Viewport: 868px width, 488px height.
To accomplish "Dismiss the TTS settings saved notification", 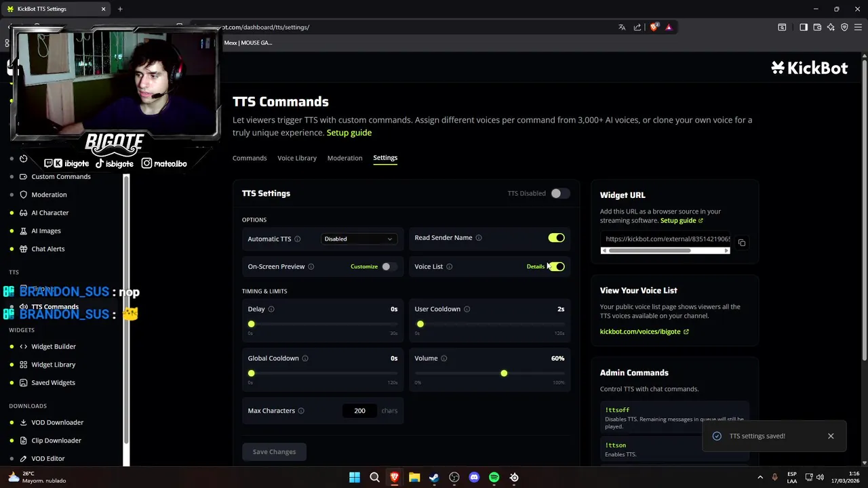I will click(831, 436).
